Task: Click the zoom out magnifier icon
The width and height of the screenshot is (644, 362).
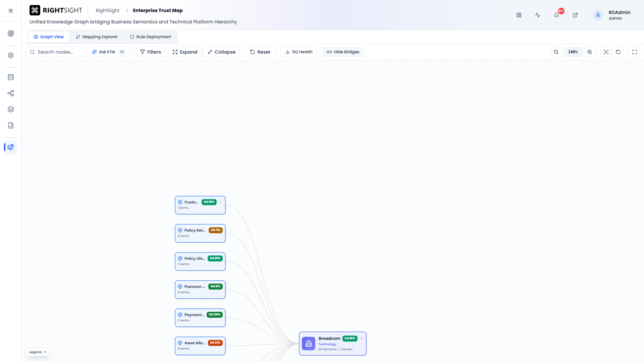Action: coord(556,52)
